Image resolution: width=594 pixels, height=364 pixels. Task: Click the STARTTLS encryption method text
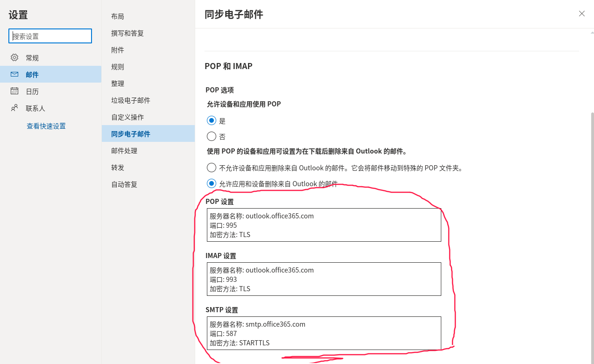coord(255,343)
